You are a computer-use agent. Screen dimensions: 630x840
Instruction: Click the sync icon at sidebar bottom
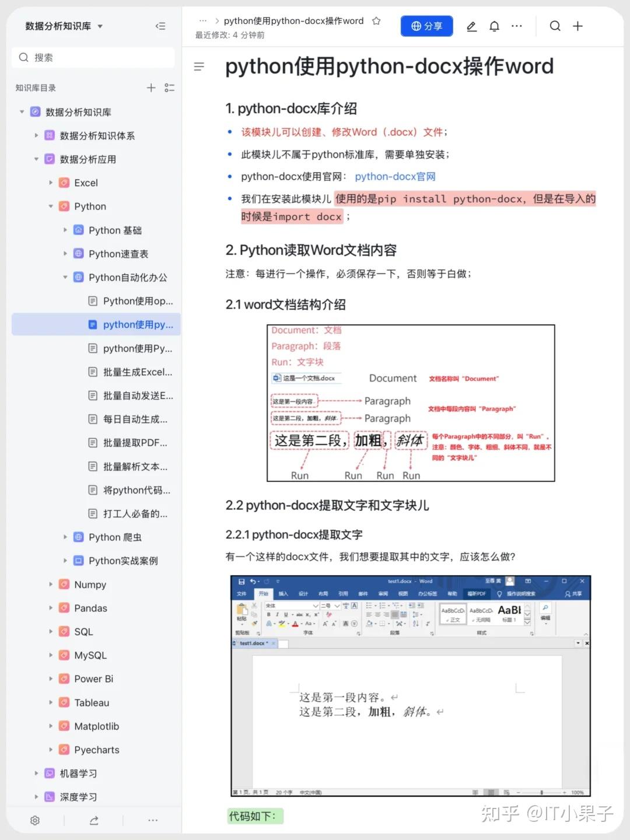[94, 820]
